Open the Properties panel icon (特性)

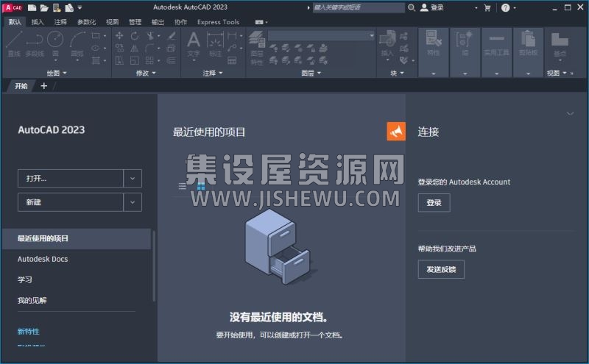(434, 43)
